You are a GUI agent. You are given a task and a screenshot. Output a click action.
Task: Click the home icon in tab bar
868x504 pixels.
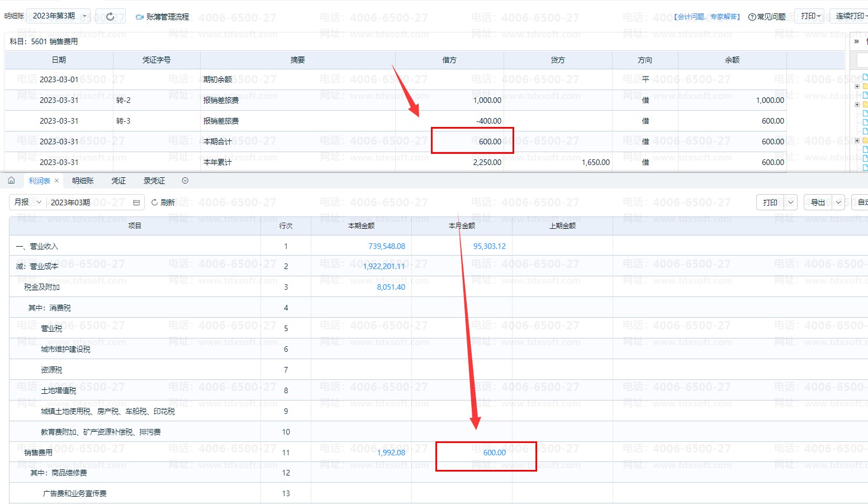pos(11,181)
